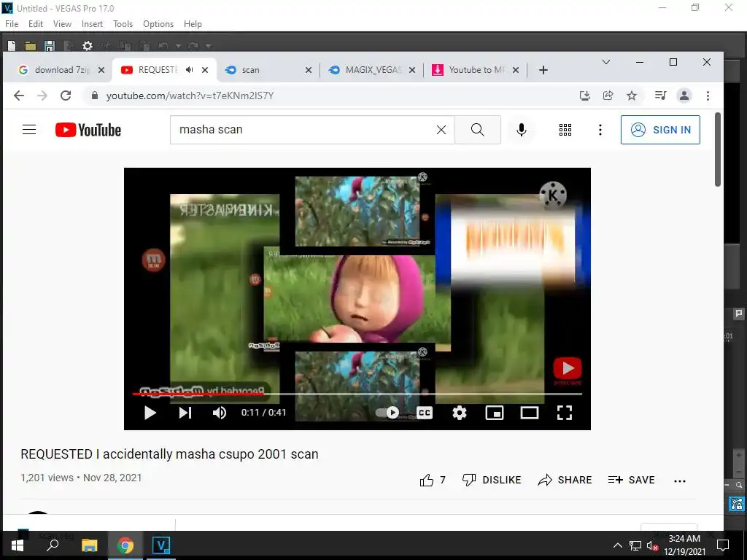
Task: Open Chrome three-dot menu
Action: coord(708,96)
